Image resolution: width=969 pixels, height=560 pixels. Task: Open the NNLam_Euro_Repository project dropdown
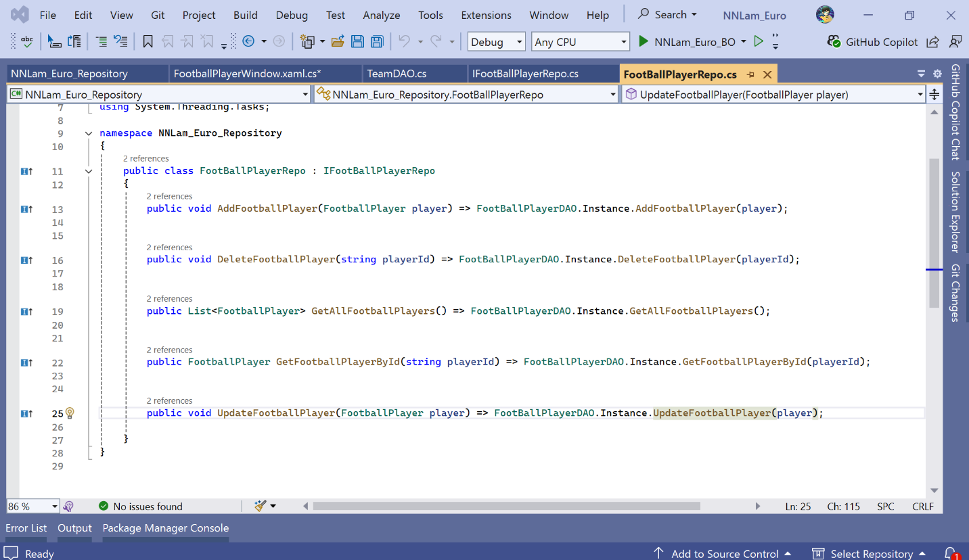(159, 95)
